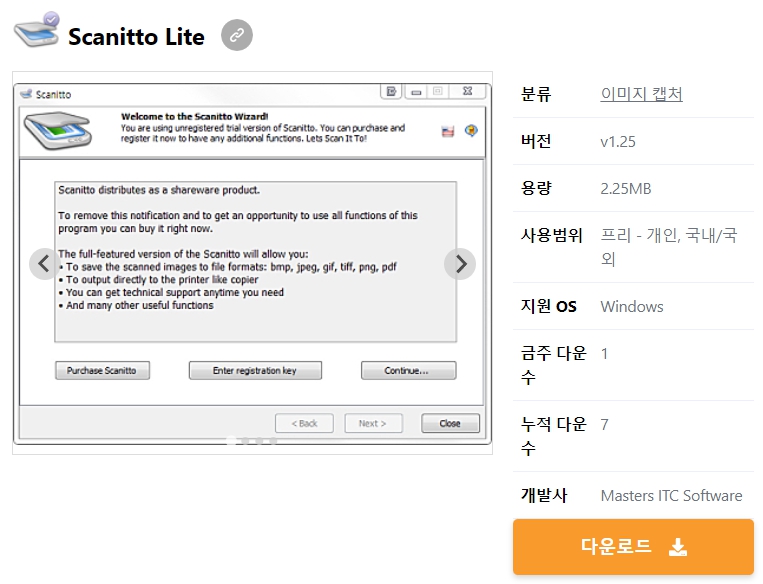Click the < Back button
Screen dimensions: 763x584
click(304, 423)
